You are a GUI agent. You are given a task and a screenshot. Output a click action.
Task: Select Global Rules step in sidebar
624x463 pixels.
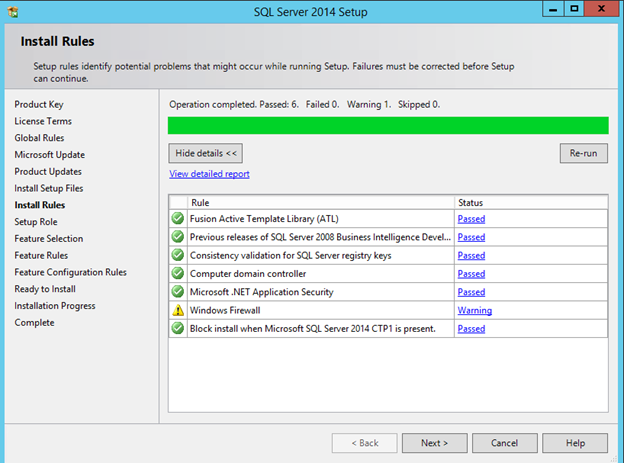point(39,138)
